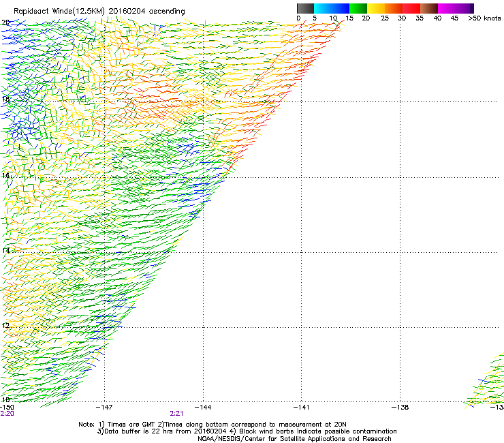The width and height of the screenshot is (504, 443).
Task: Click the "Data buffer is 22 hrs" note line
Action: coord(247,431)
